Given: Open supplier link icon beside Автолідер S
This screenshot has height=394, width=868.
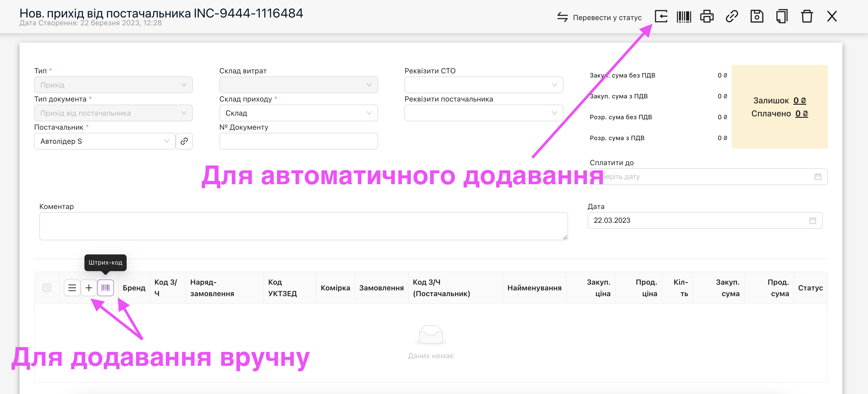Looking at the screenshot, I should click(184, 141).
